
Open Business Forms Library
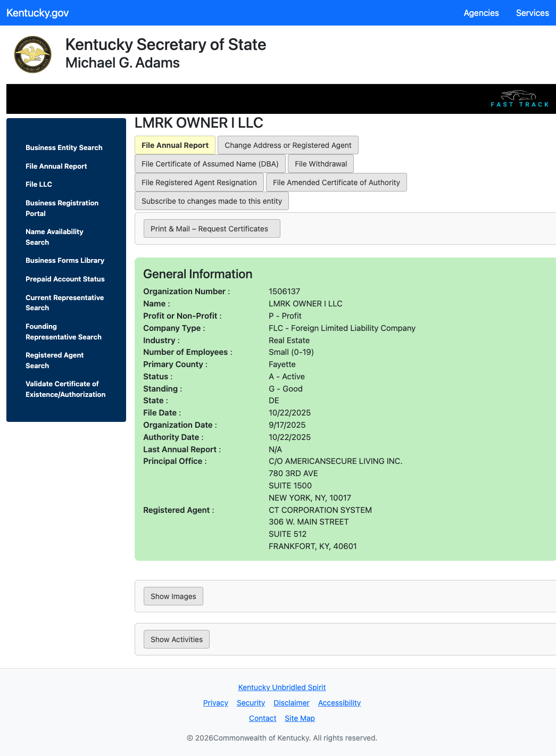(65, 260)
